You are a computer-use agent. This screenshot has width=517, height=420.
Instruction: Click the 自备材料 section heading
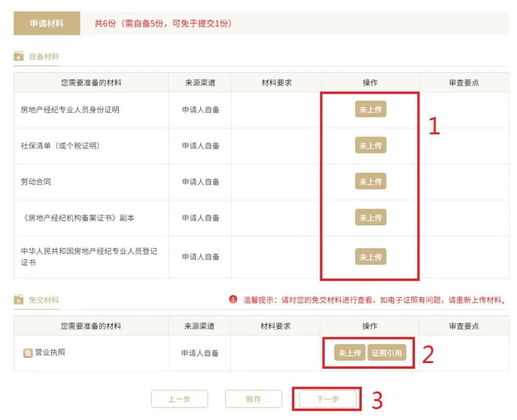pyautogui.click(x=44, y=57)
